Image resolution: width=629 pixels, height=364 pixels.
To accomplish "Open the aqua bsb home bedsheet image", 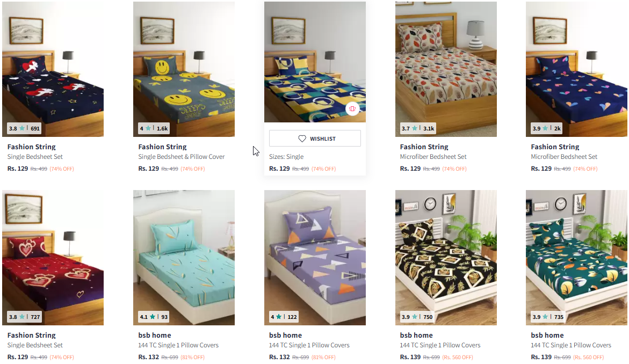I will (x=184, y=257).
